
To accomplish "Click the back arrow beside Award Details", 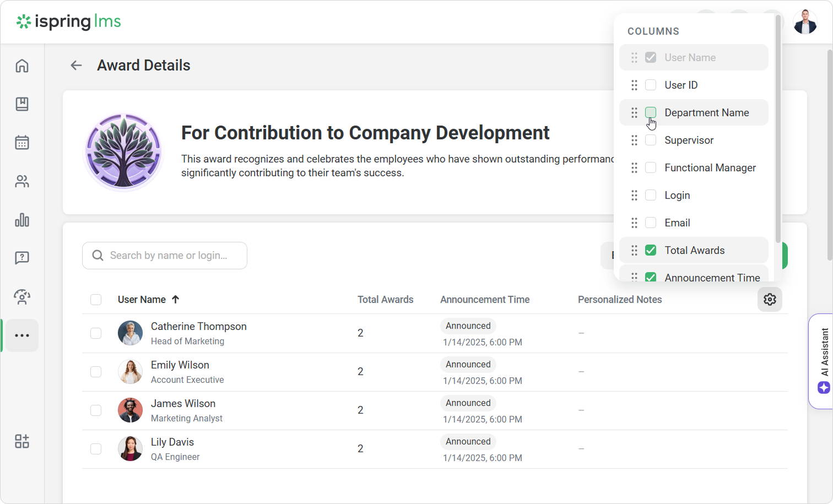I will [x=76, y=66].
